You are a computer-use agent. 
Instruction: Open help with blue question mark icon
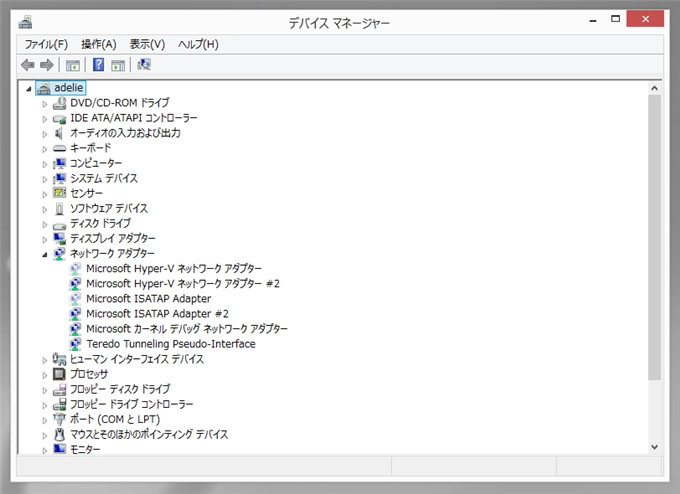pos(98,65)
